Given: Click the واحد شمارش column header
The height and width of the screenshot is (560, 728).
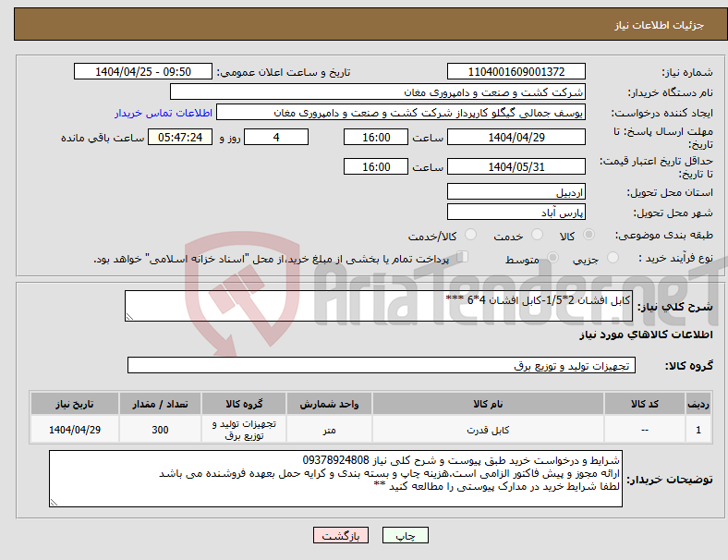Looking at the screenshot, I should click(x=329, y=404).
